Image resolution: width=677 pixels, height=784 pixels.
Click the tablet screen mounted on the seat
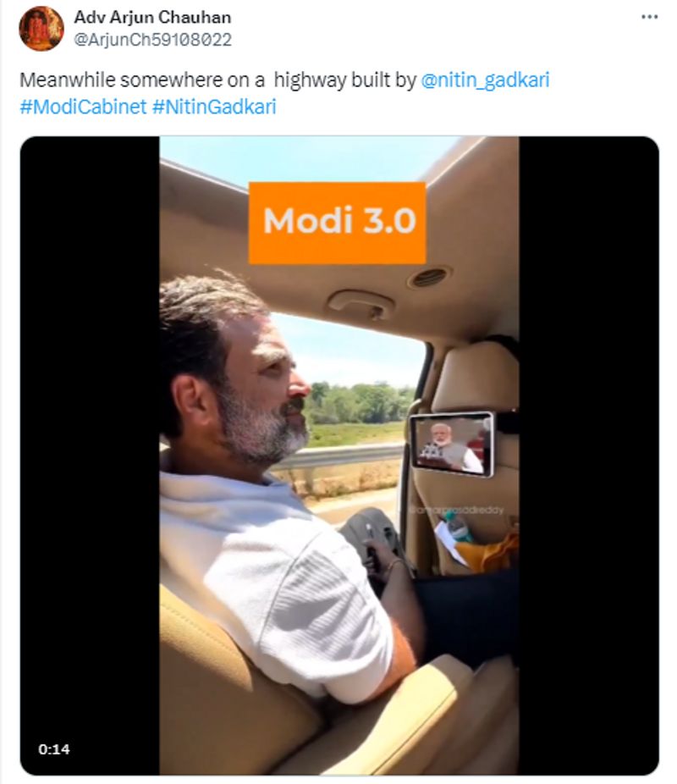pos(452,444)
